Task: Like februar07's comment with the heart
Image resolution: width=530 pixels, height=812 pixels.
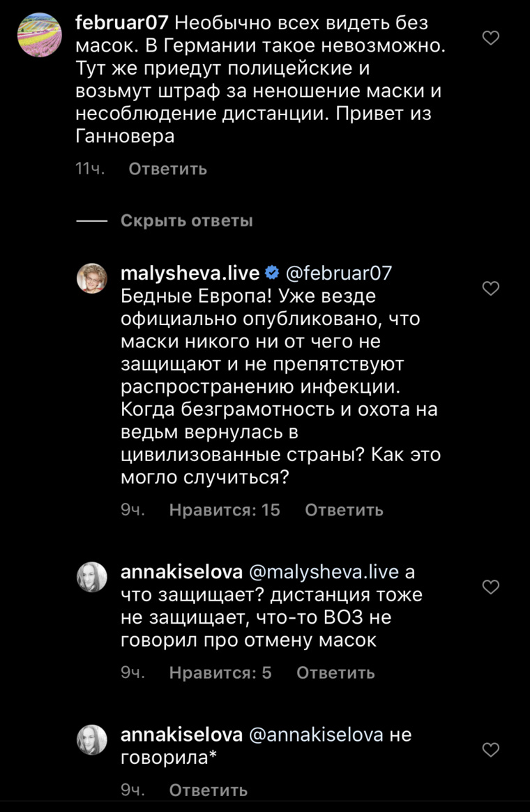Action: coord(491,39)
